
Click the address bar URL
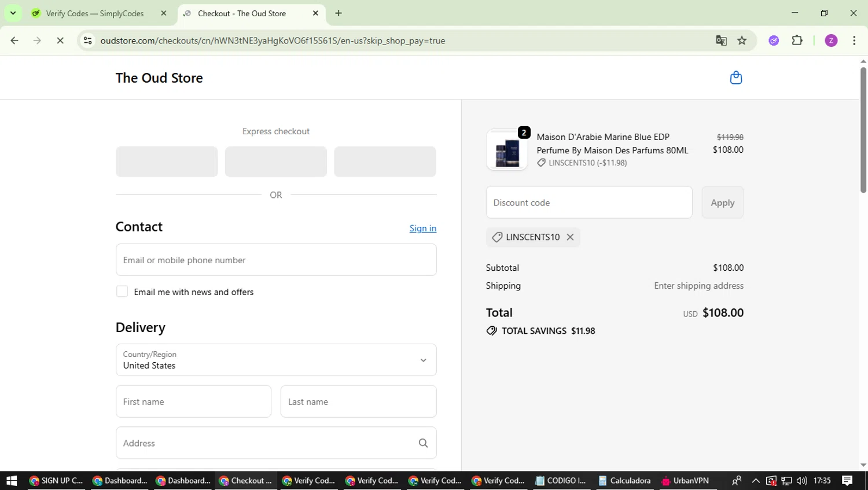tap(273, 40)
